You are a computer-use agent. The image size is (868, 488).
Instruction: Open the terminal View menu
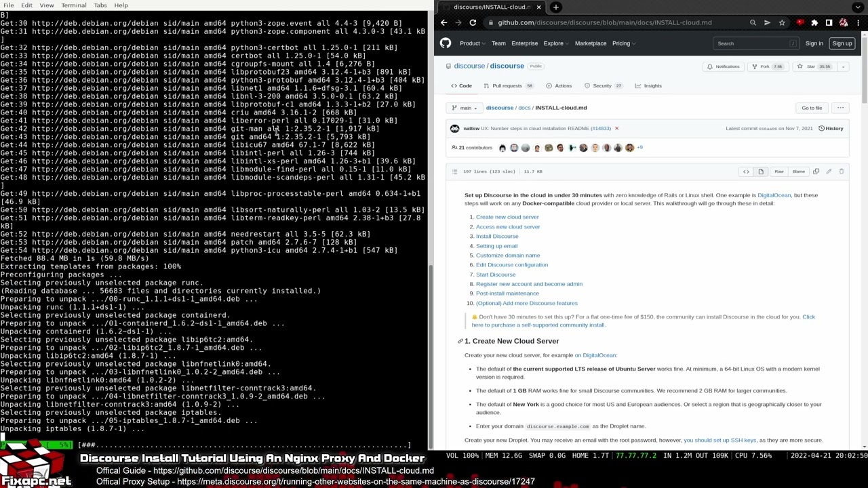click(x=47, y=5)
